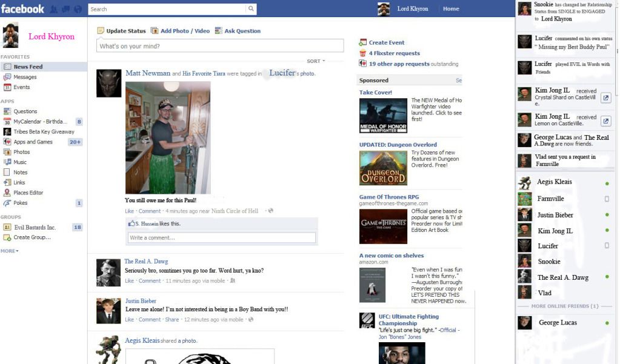Image resolution: width=620 pixels, height=364 pixels.
Task: Open Snookie's relationship status story
Action: point(565,12)
